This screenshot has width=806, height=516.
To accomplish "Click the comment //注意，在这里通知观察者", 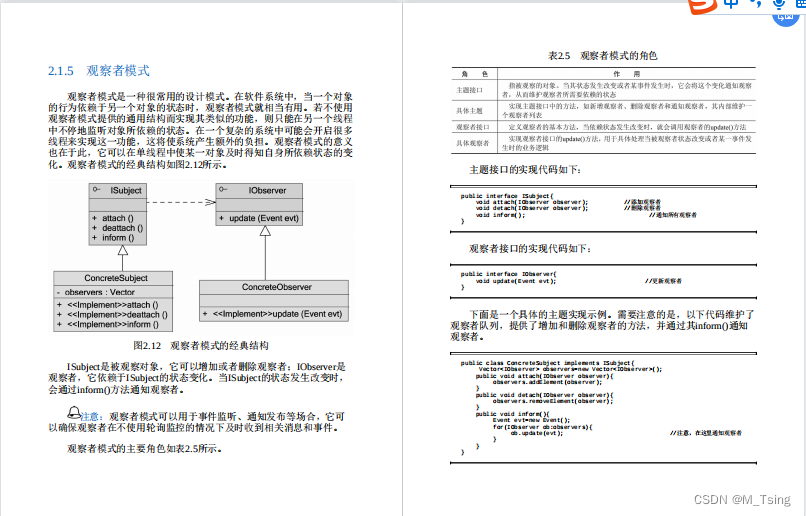I will click(706, 433).
